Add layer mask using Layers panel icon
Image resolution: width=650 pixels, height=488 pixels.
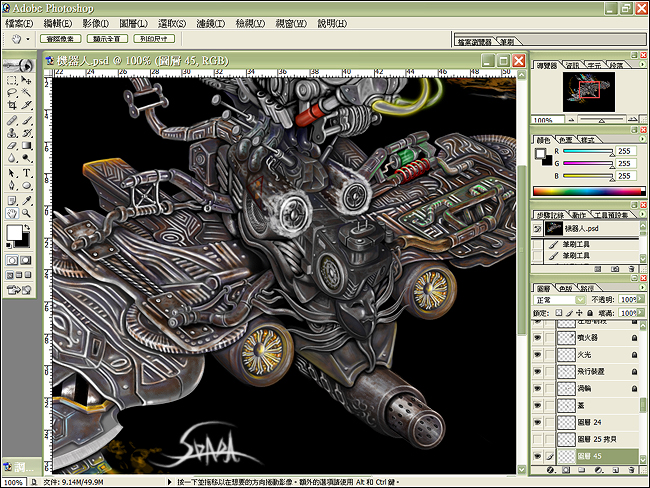coord(566,470)
